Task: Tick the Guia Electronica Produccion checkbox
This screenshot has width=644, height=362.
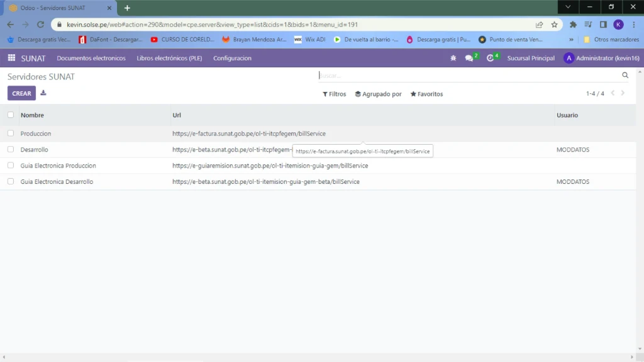Action: pos(11,166)
